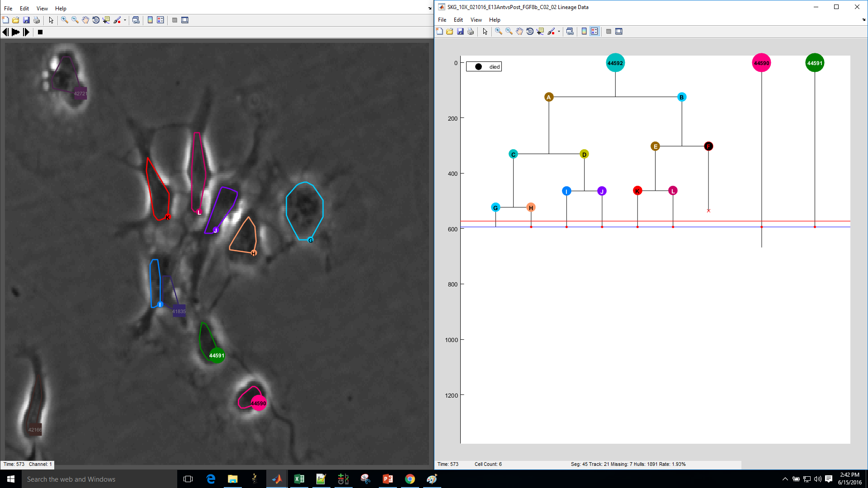868x488 pixels.
Task: Click New Figure icon in left image window
Action: pyautogui.click(x=5, y=20)
